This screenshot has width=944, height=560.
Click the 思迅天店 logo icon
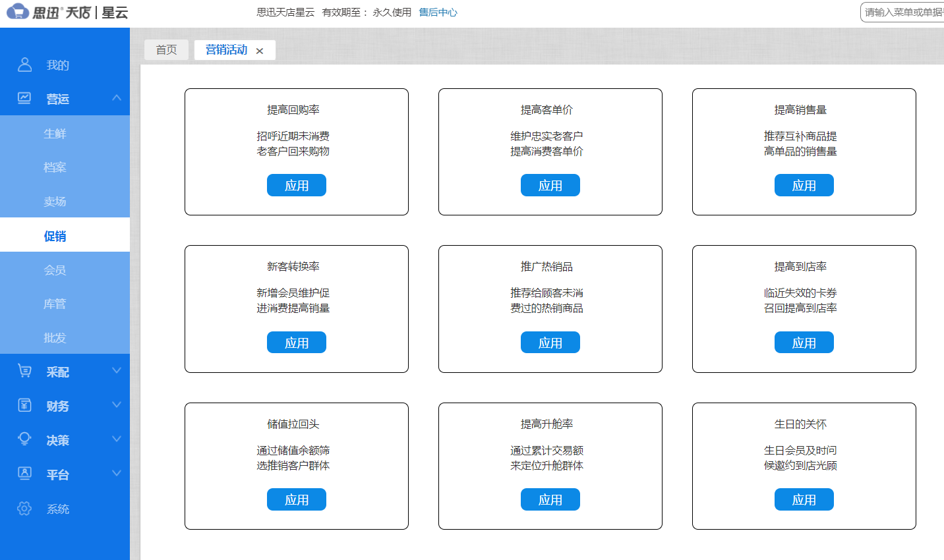click(x=18, y=12)
